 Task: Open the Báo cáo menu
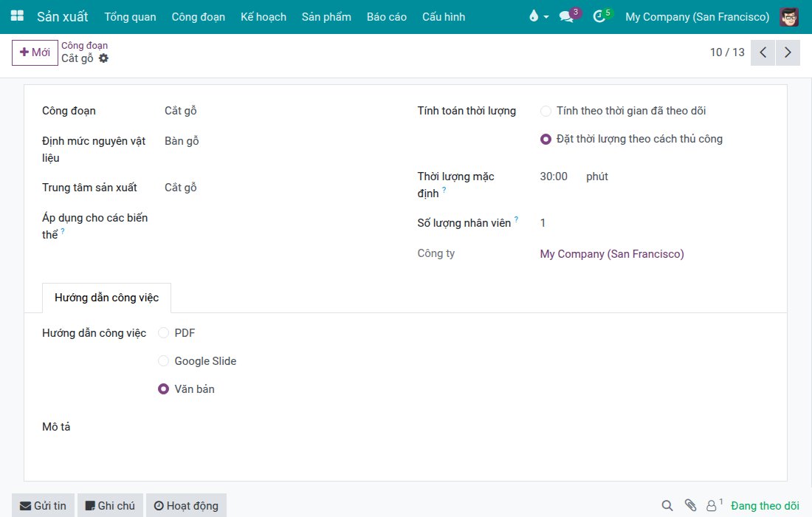(386, 16)
